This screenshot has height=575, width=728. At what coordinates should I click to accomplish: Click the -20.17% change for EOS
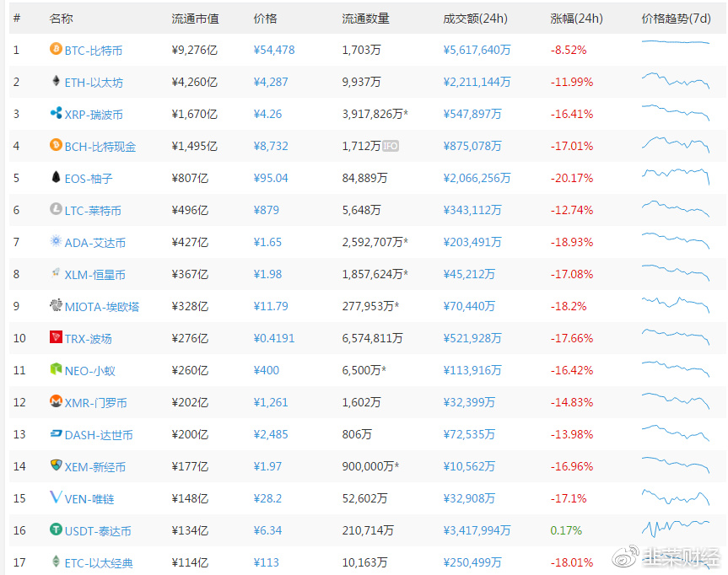(x=572, y=178)
